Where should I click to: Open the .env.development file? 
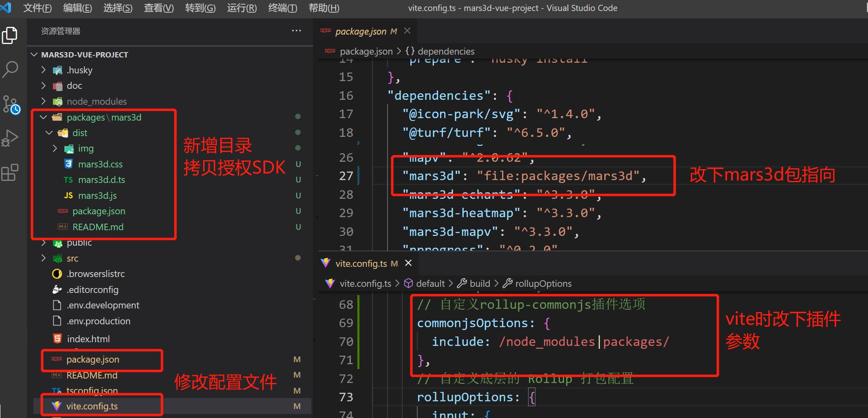(x=103, y=305)
